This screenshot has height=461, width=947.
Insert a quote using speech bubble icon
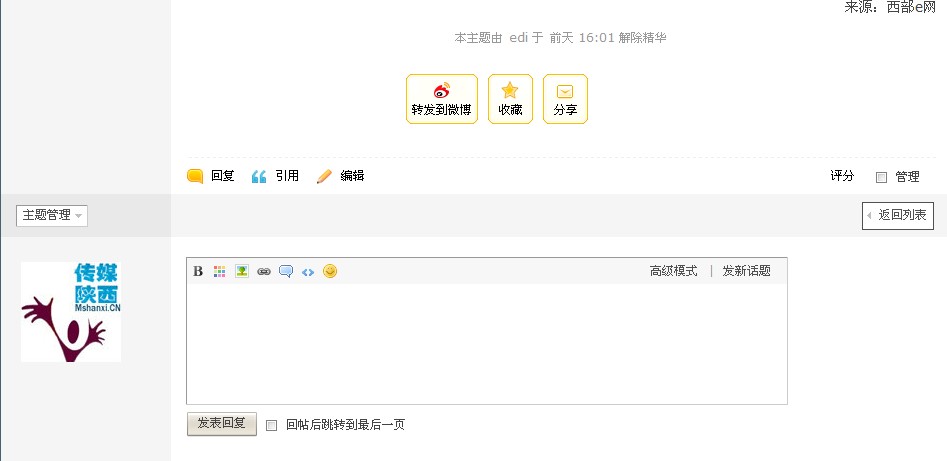pyautogui.click(x=286, y=271)
